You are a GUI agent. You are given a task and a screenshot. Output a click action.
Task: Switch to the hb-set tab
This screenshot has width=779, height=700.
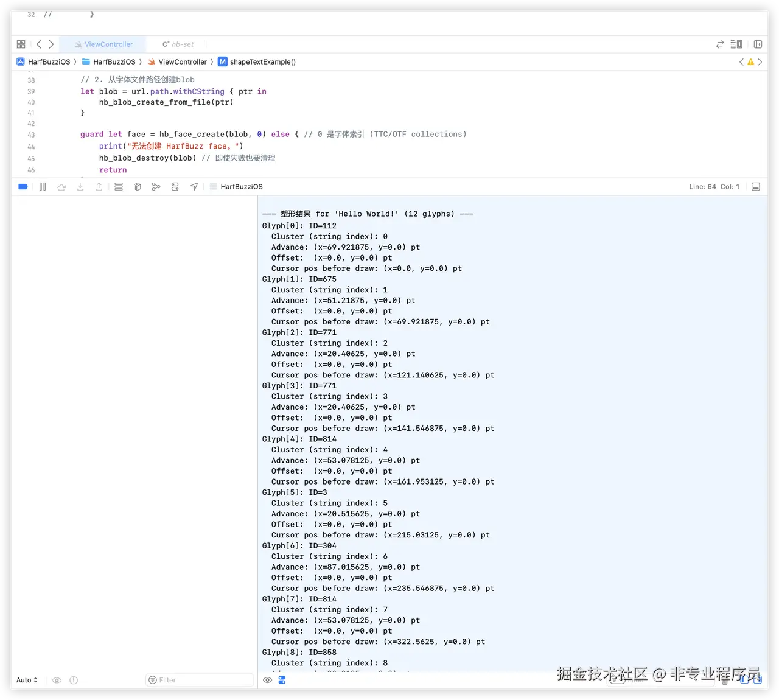pyautogui.click(x=178, y=44)
